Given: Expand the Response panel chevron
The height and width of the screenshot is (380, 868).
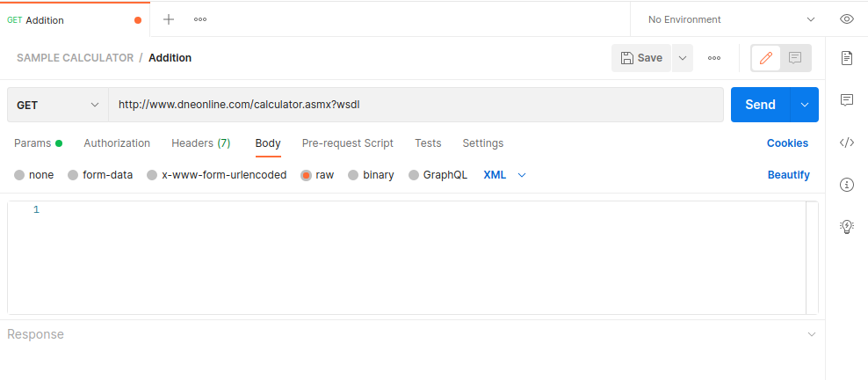Looking at the screenshot, I should [812, 334].
